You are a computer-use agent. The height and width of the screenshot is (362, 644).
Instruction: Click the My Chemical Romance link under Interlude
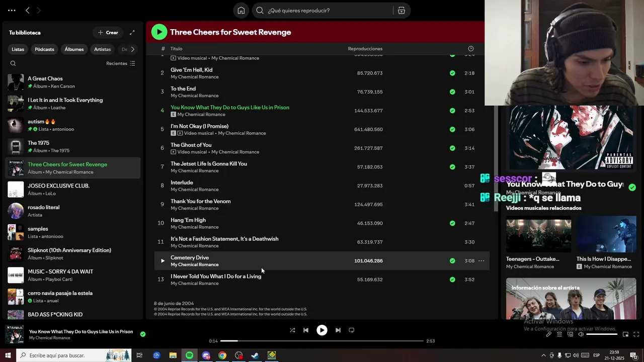tap(194, 190)
